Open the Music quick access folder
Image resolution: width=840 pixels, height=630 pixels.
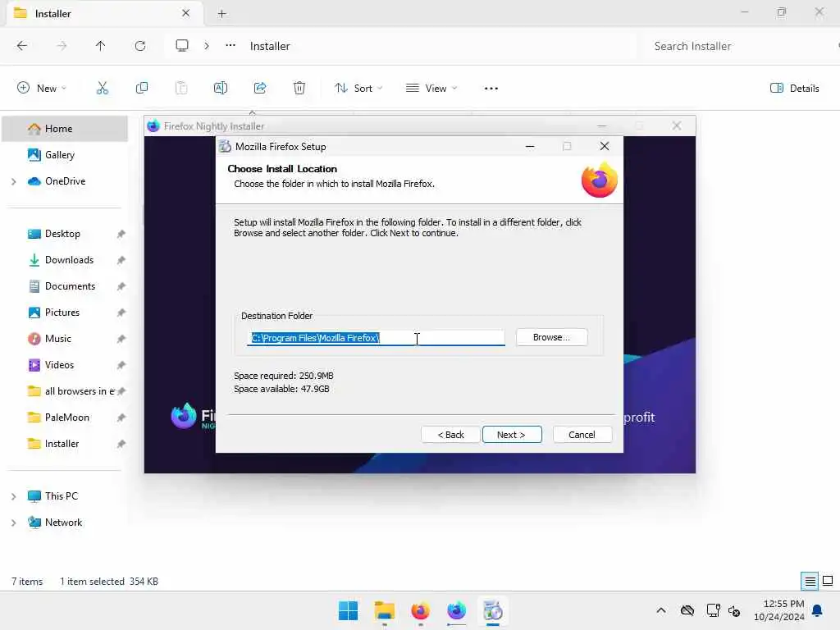pos(58,339)
